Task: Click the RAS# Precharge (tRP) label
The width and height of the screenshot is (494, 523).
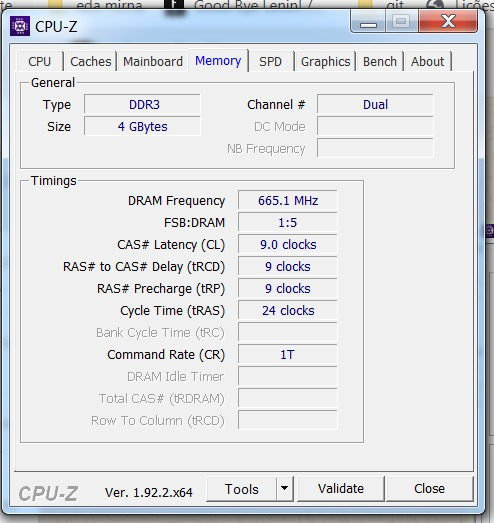Action: [161, 289]
